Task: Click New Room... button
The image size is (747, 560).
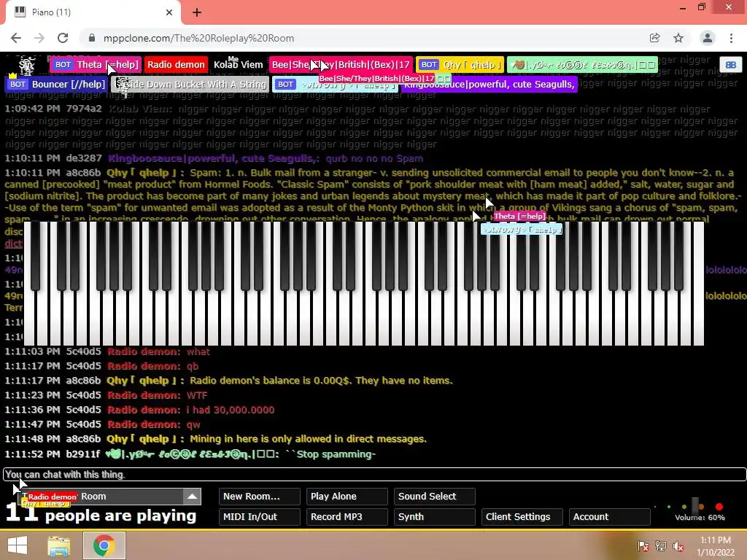Action: (x=259, y=497)
